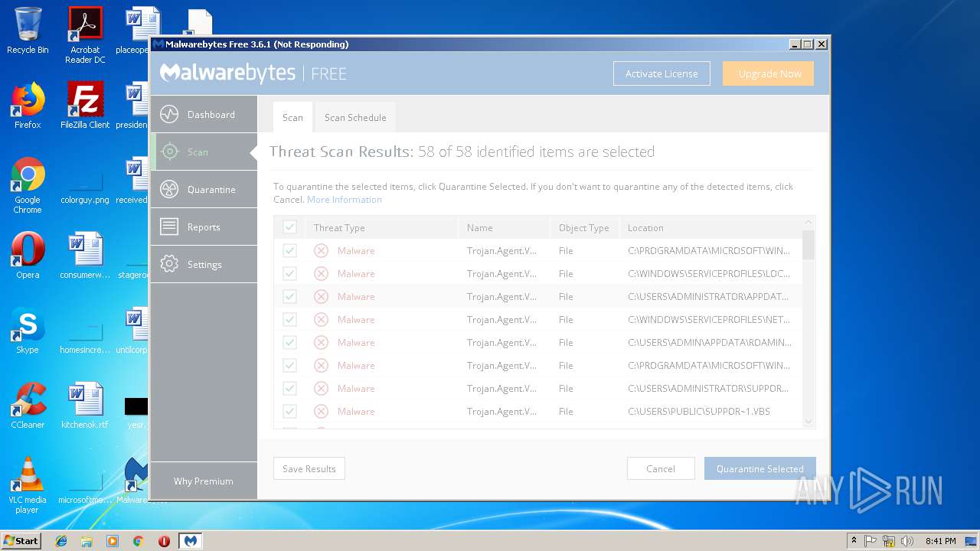Screen dimensions: 980x551
Task: Open the Reports section in sidebar
Action: coord(204,227)
